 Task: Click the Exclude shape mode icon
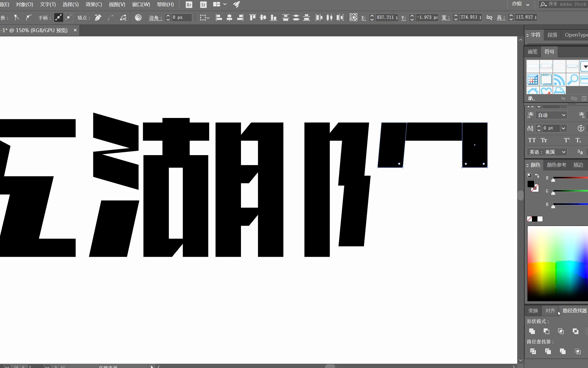[x=575, y=331]
